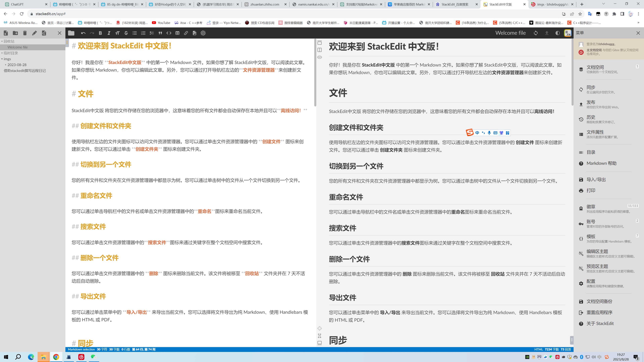Toggle the file explorer folder icon

[71, 33]
